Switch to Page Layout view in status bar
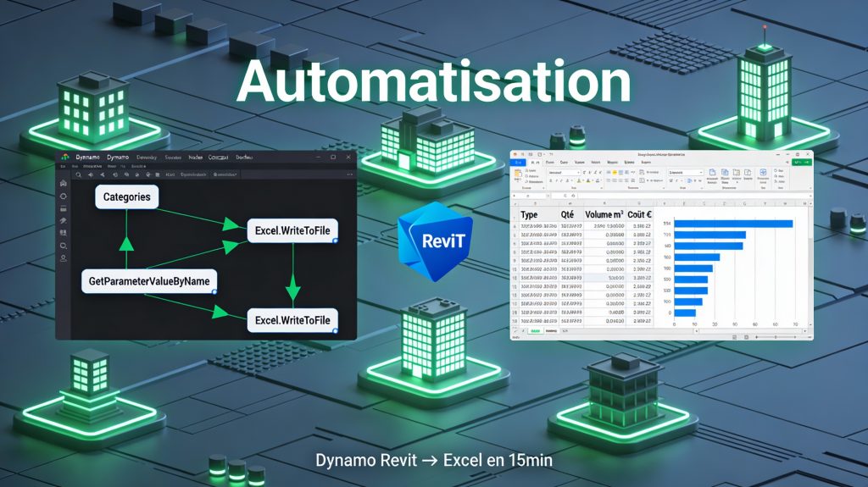Screen dimensions: 868x487 [746, 337]
